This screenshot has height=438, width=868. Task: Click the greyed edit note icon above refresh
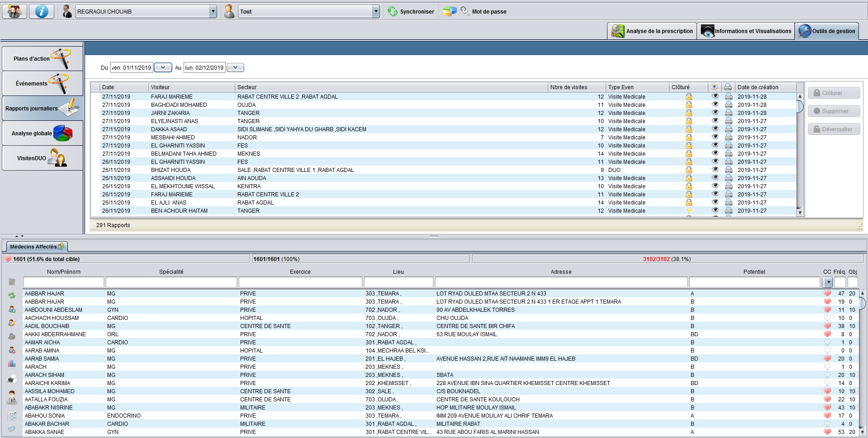click(x=12, y=282)
